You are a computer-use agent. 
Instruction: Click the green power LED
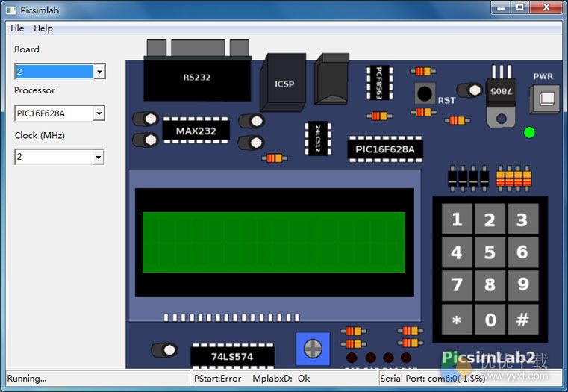(529, 133)
